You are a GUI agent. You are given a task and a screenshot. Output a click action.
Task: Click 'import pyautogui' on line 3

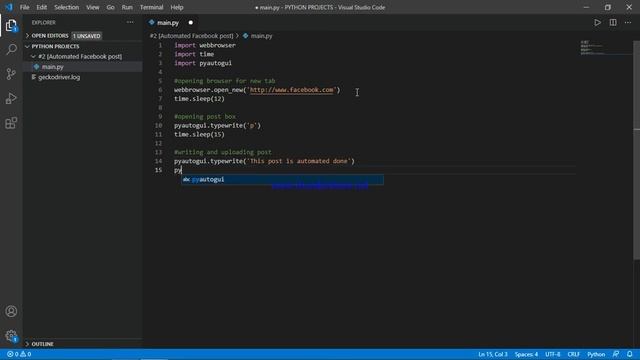click(x=203, y=63)
